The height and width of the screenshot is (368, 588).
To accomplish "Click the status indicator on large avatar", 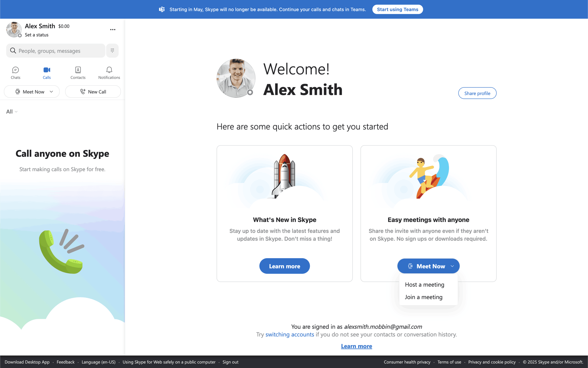I will pos(250,92).
